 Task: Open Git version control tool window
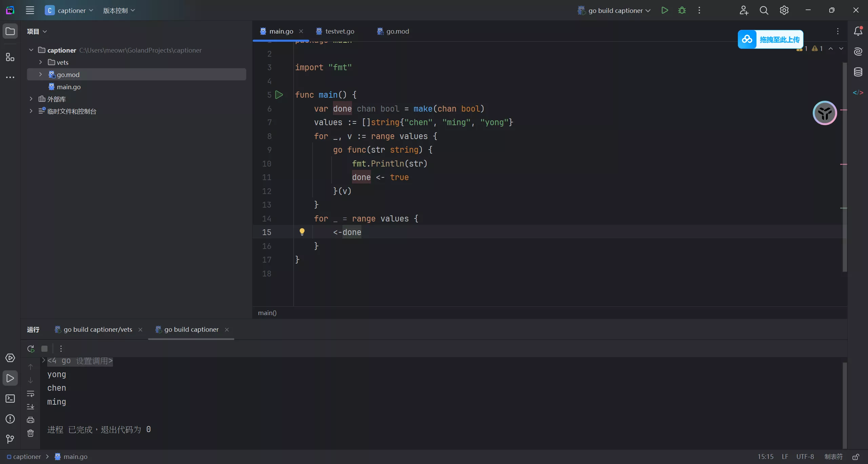(10, 439)
